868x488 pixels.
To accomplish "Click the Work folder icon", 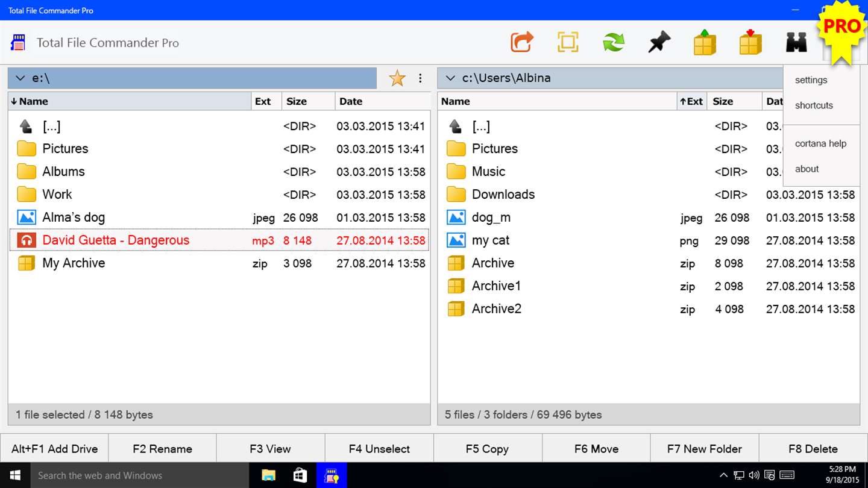I will [x=27, y=195].
